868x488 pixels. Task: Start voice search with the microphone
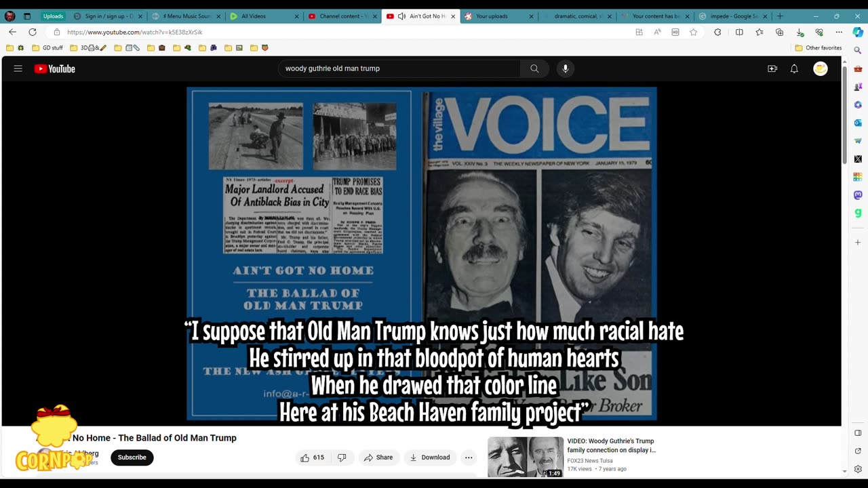[x=565, y=68]
